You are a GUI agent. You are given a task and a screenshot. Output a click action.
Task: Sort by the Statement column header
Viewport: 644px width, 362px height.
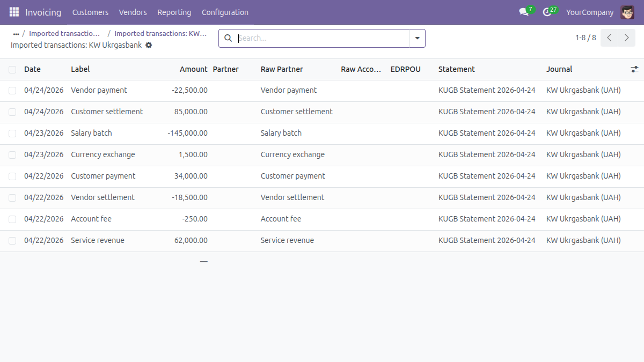point(457,69)
